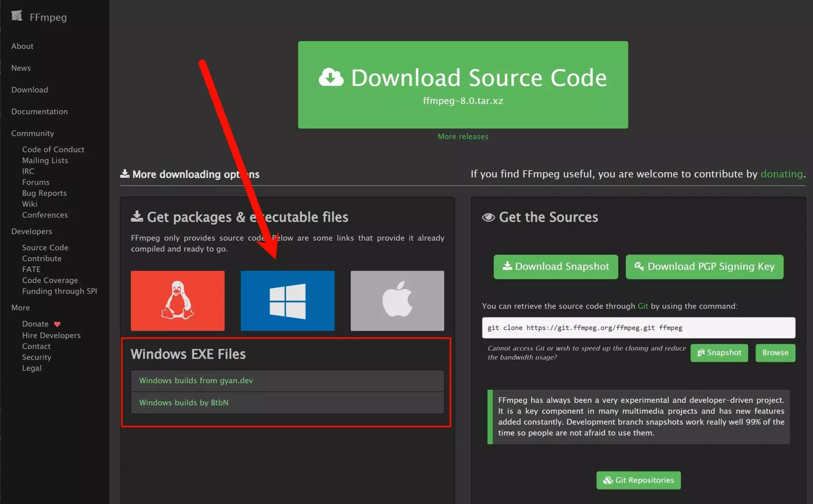Select the Apple macOS packages tile
Image resolution: width=813 pixels, height=504 pixels.
point(397,301)
